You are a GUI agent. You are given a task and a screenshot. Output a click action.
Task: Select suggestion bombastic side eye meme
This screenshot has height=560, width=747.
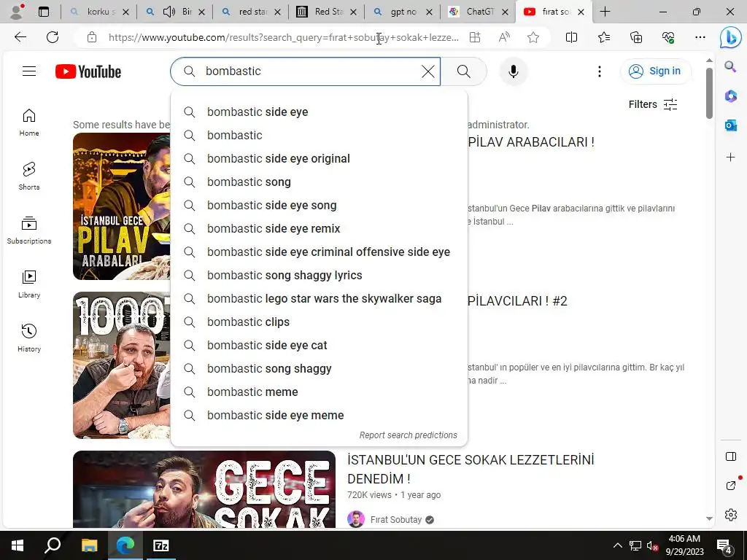click(319, 415)
